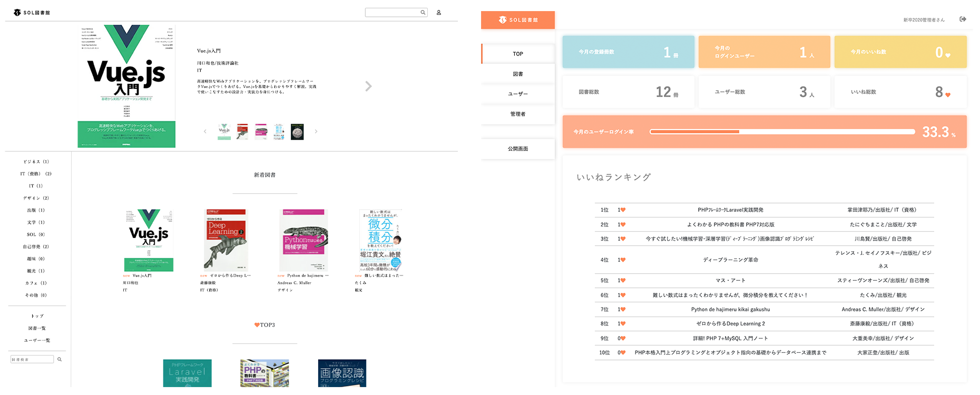This screenshot has width=980, height=395.
Task: Open the ユーザー admin menu item
Action: pyautogui.click(x=518, y=94)
